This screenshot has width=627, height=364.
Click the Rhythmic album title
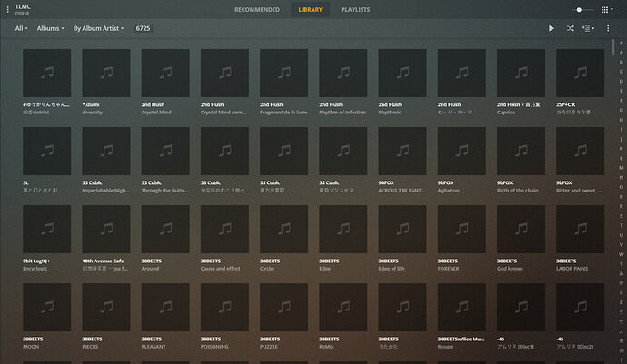pyautogui.click(x=390, y=113)
